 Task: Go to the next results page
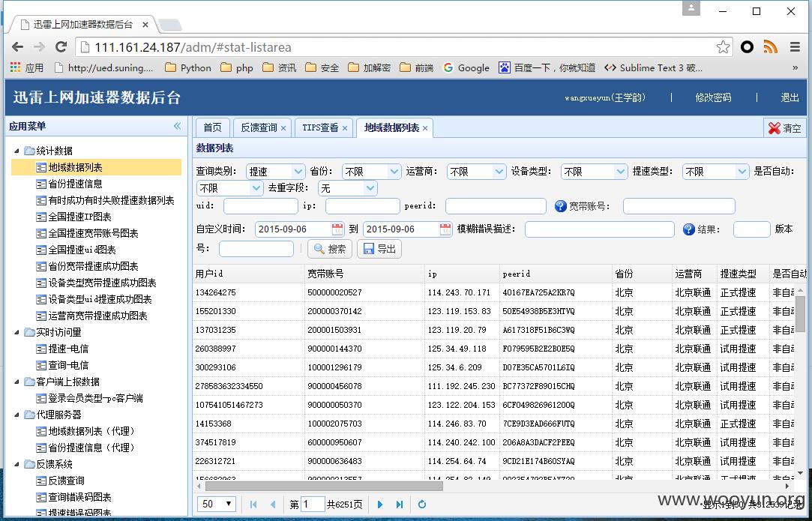point(380,504)
